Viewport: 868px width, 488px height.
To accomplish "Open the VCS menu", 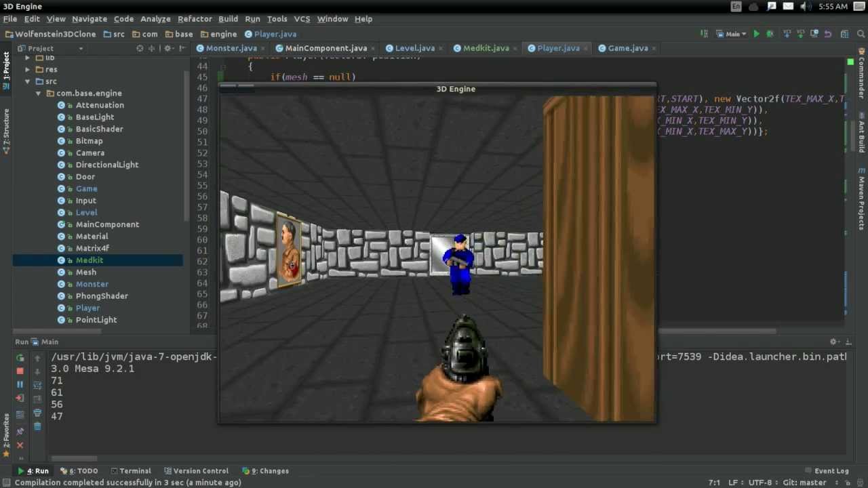I will coord(302,19).
